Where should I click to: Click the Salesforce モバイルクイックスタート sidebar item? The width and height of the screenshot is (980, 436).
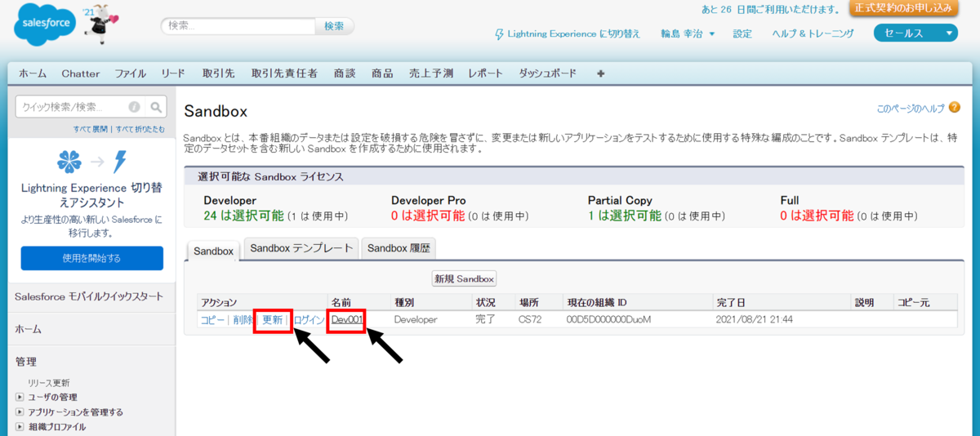click(89, 296)
